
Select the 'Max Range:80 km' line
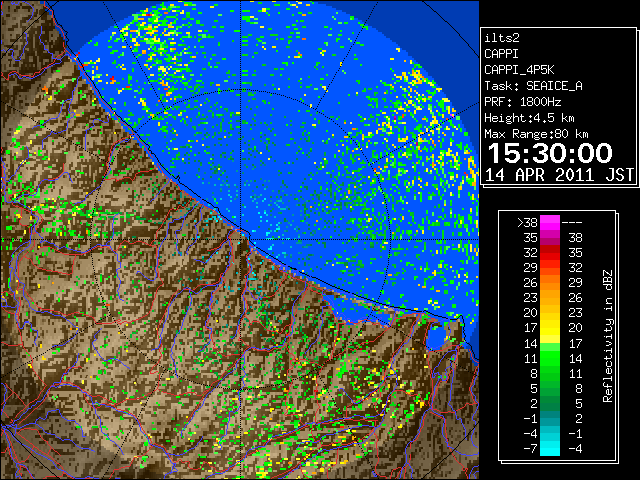[x=536, y=134]
